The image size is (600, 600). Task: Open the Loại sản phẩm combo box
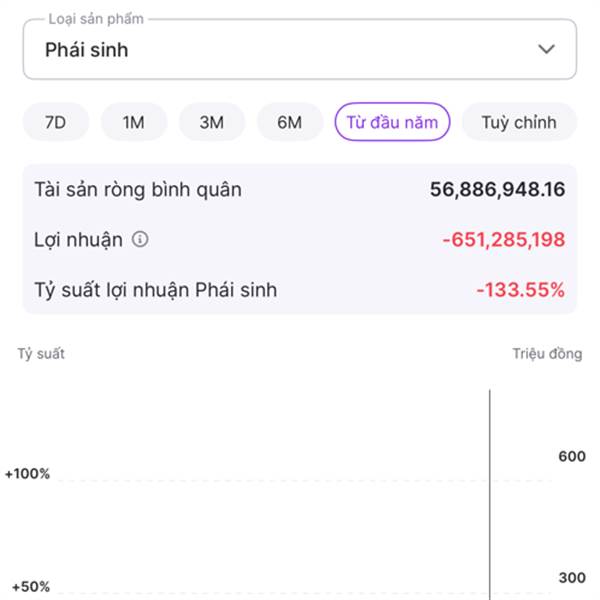point(299,49)
